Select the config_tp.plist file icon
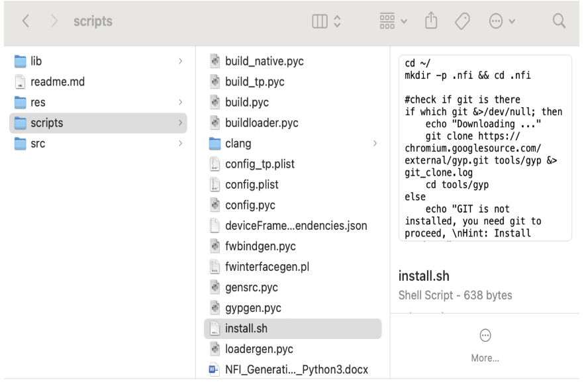Viewport: 584px width, 392px height. (x=215, y=164)
